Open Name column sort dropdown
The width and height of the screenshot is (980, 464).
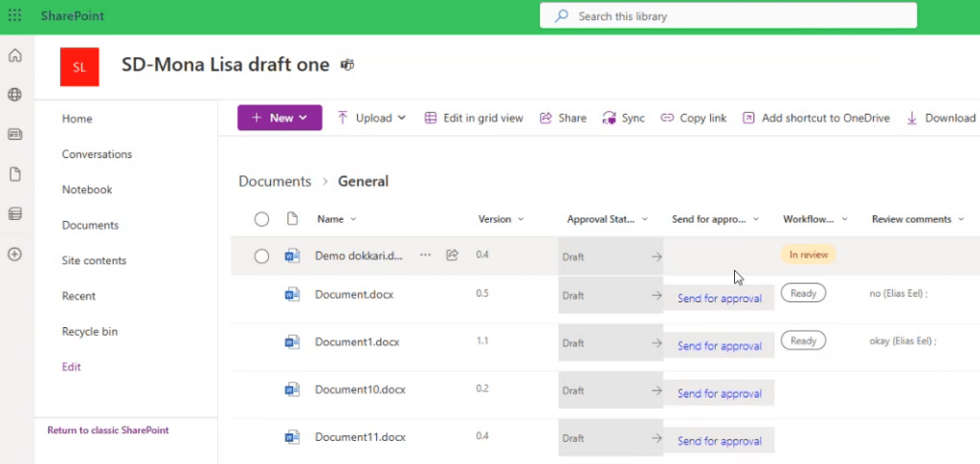click(353, 219)
